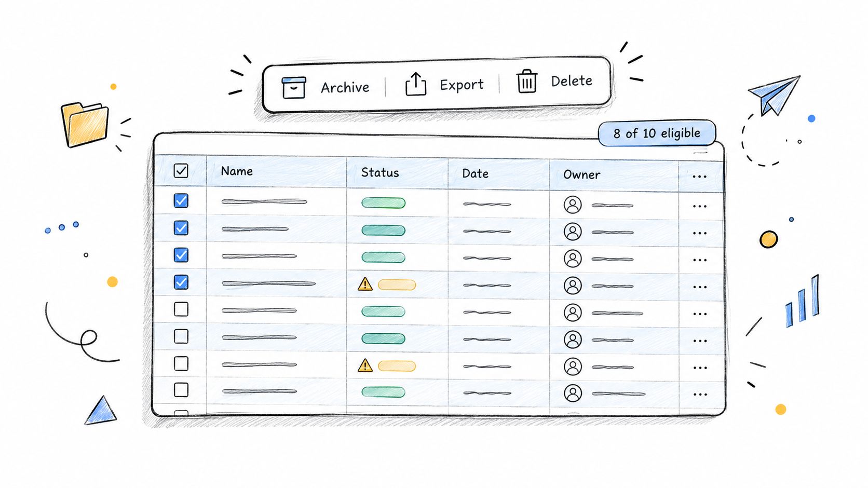This screenshot has height=488, width=868.
Task: Click the warning triangle in the seventh row
Action: click(365, 365)
